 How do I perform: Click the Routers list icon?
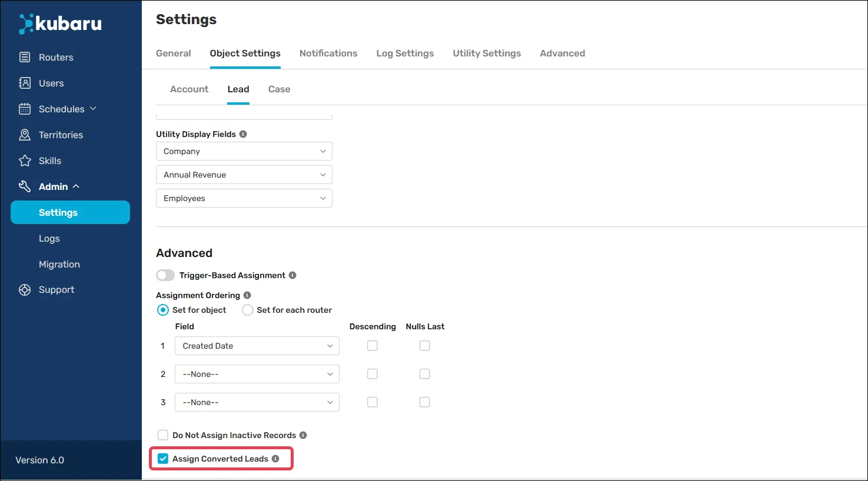pos(25,57)
